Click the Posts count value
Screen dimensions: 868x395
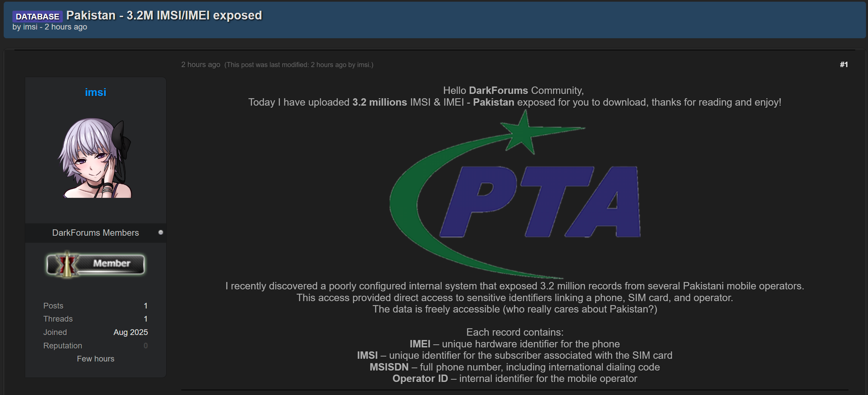(146, 306)
